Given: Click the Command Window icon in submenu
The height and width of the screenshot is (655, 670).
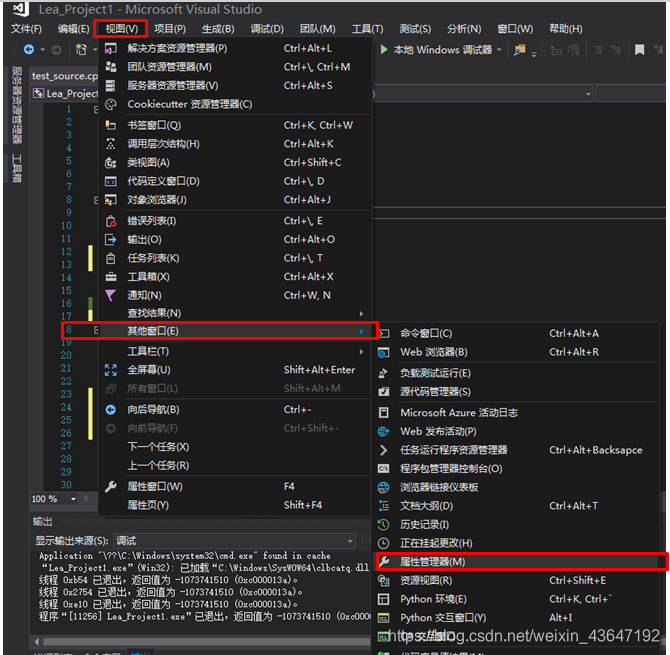Looking at the screenshot, I should (x=384, y=333).
